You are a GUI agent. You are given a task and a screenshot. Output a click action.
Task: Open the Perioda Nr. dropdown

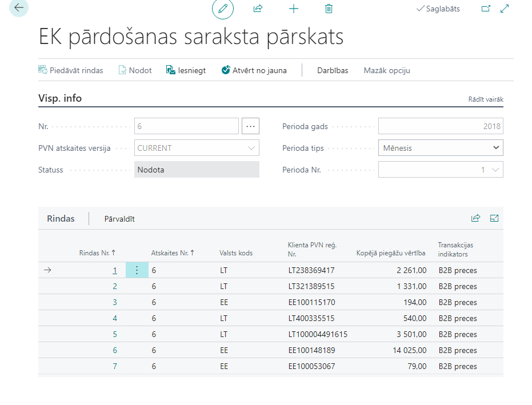[495, 170]
